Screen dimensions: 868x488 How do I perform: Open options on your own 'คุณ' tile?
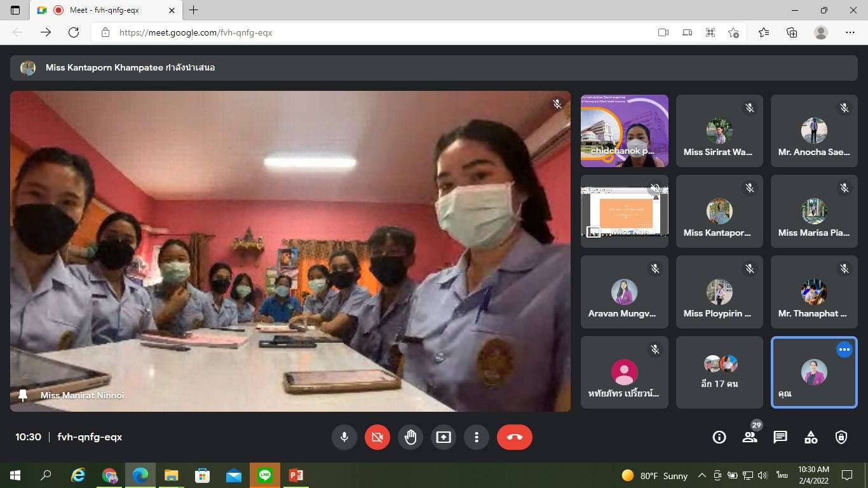[x=844, y=349]
